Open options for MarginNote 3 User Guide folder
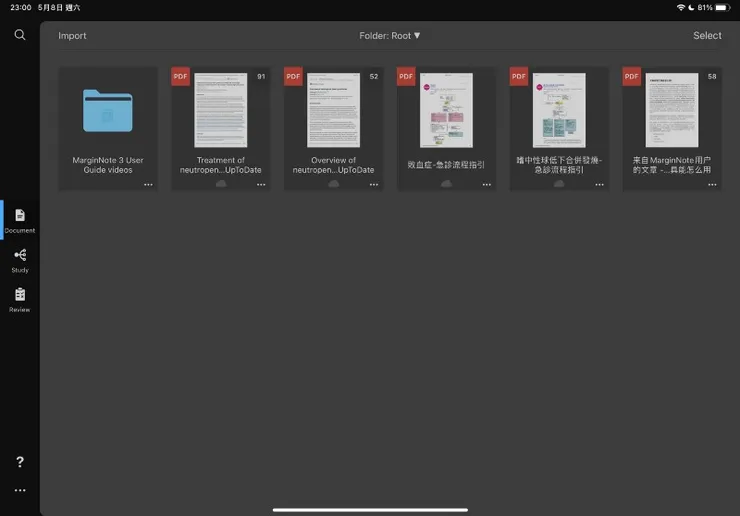This screenshot has height=516, width=740. tap(148, 185)
